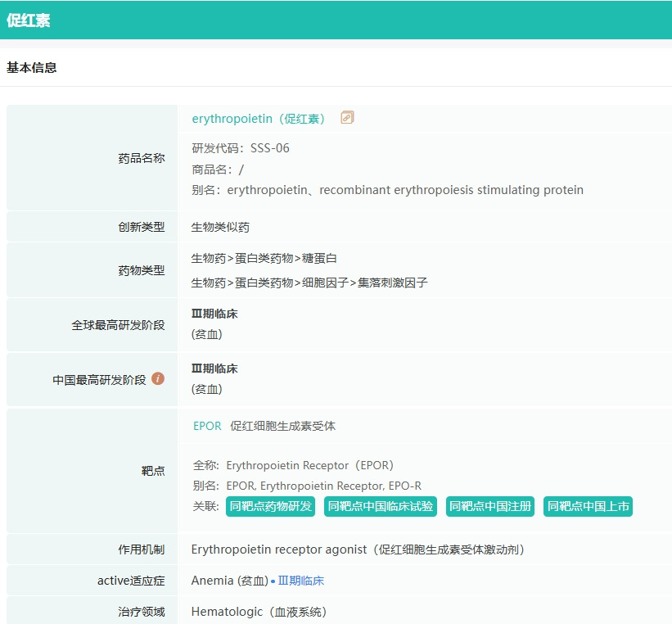The height and width of the screenshot is (624, 672).
Task: Click the 研发代码 SSS-06 text
Action: click(241, 148)
